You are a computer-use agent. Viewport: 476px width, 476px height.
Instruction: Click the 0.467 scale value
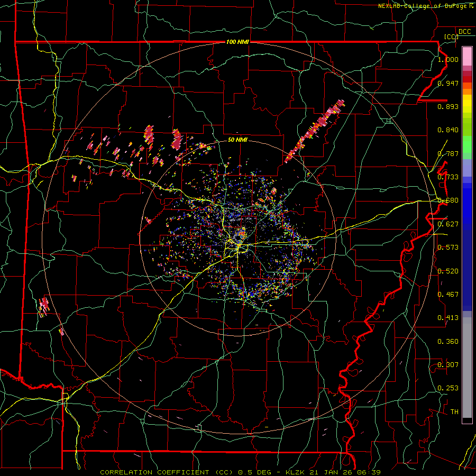tap(448, 295)
